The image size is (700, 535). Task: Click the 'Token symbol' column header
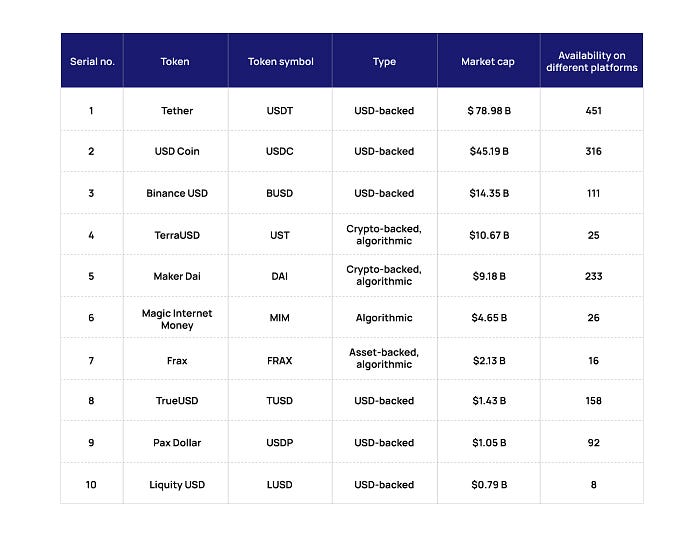click(280, 62)
